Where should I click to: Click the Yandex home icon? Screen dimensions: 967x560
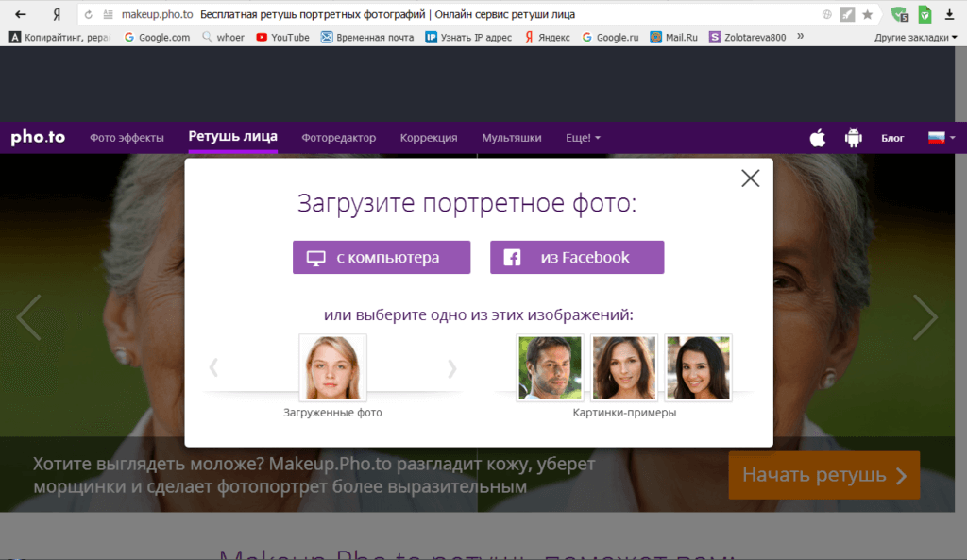[58, 15]
